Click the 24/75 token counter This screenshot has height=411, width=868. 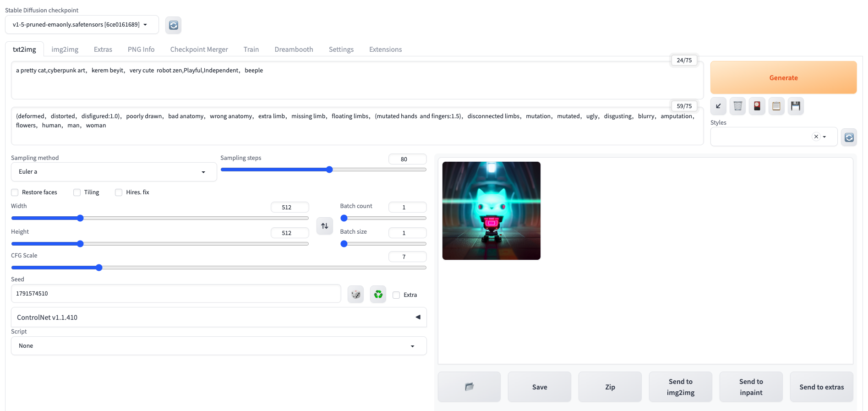pos(684,60)
